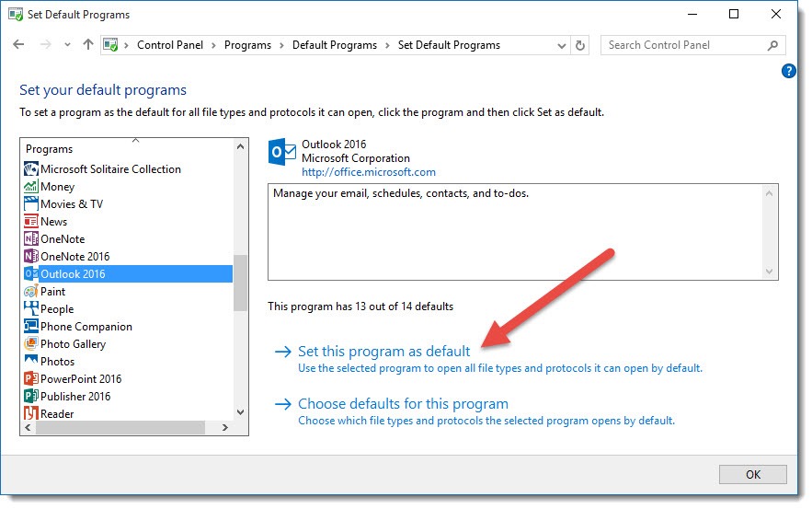Select Microsoft Solitaire Collection row text

111,169
